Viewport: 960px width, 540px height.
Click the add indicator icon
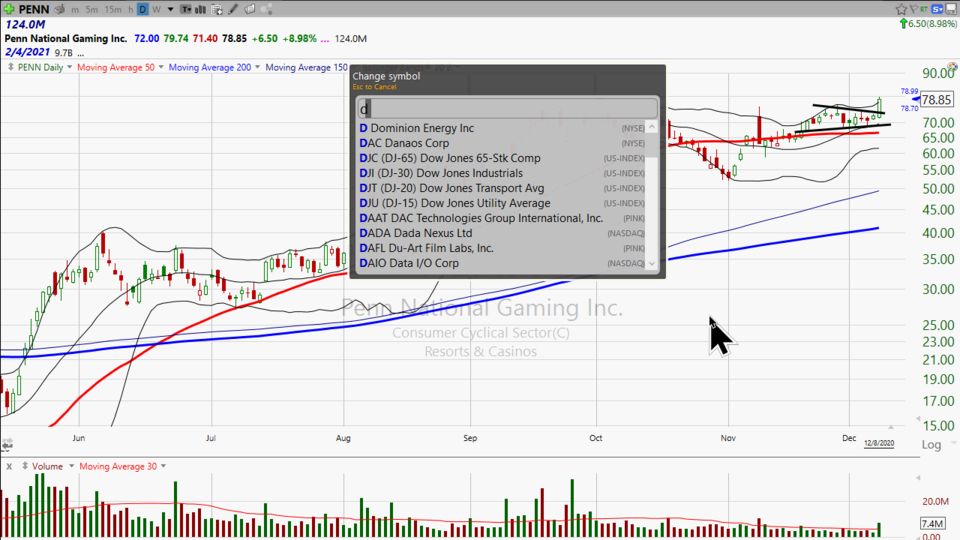[217, 9]
